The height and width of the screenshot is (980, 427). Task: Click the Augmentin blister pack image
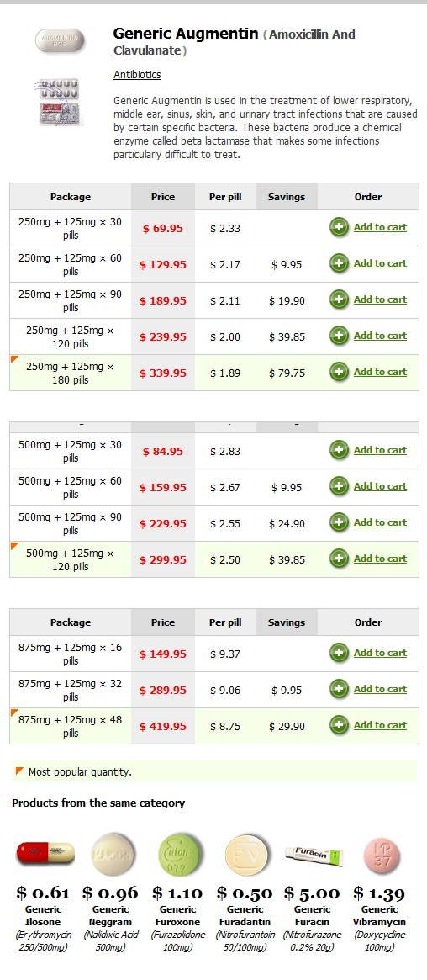(60, 103)
